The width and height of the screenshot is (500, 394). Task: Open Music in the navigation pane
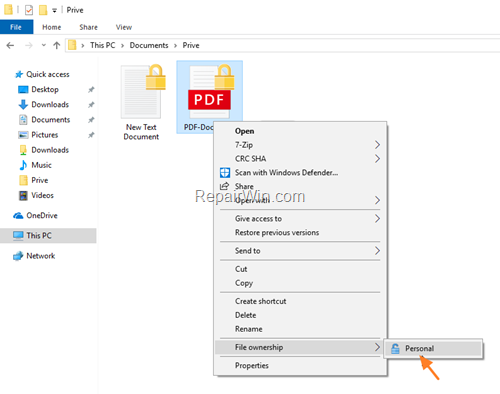tap(41, 165)
